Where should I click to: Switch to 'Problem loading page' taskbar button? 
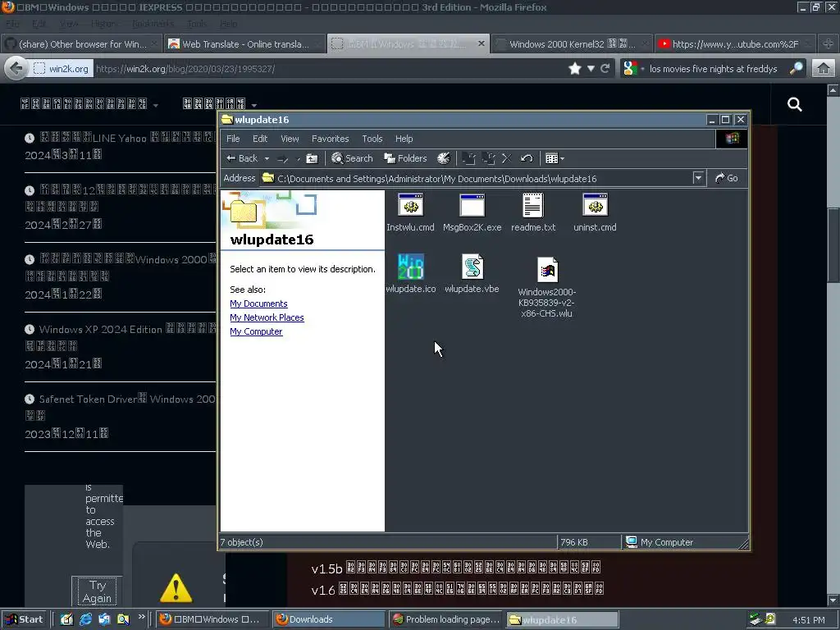[x=445, y=619]
